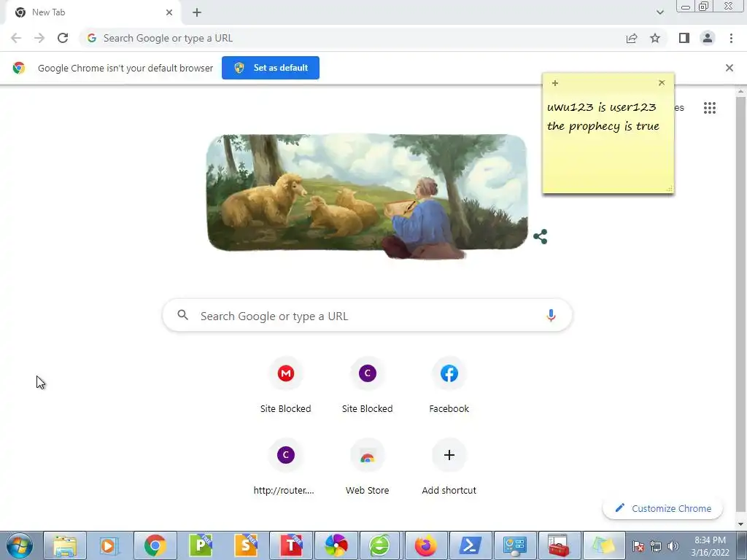This screenshot has width=747, height=560.
Task: Launch Firefox from the taskbar
Action: click(425, 545)
